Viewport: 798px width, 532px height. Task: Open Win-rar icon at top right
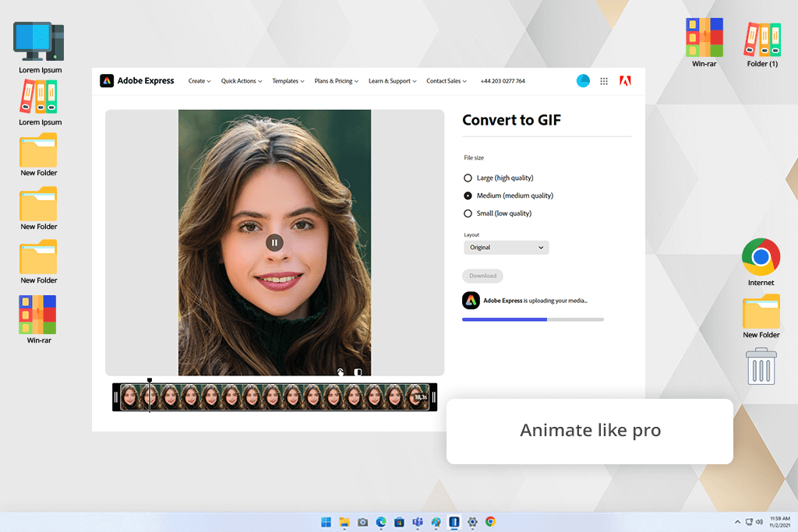point(704,42)
